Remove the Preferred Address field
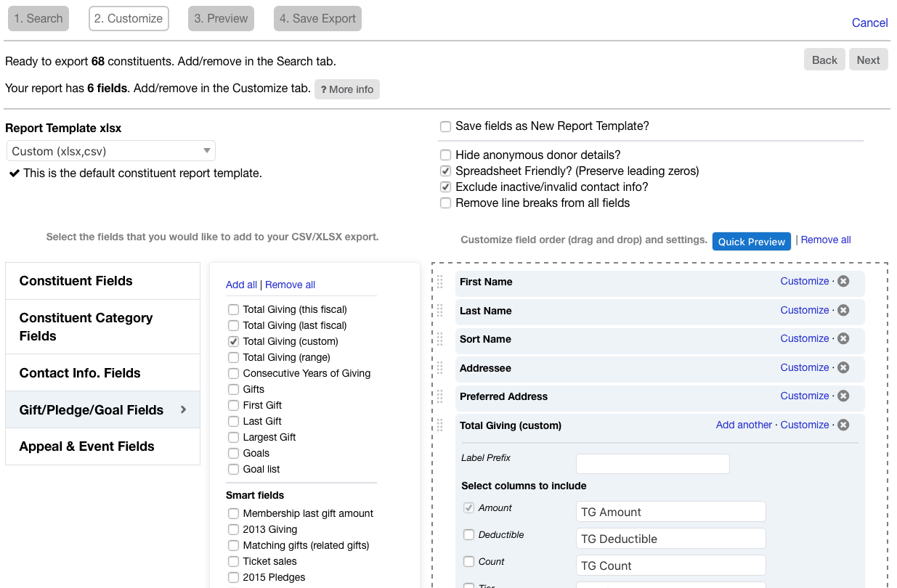The width and height of the screenshot is (897, 588). 843,396
